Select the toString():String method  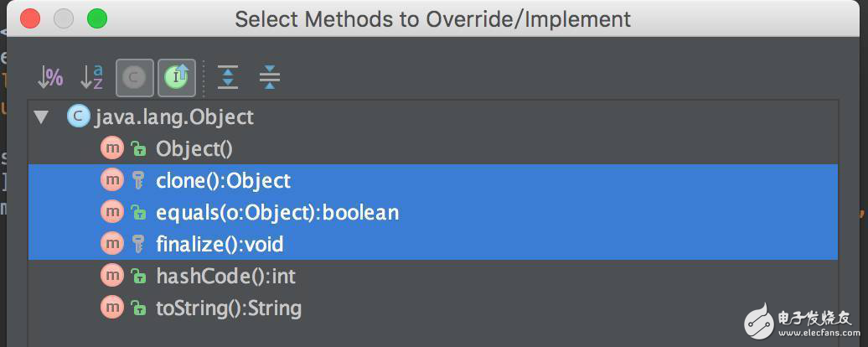(229, 308)
